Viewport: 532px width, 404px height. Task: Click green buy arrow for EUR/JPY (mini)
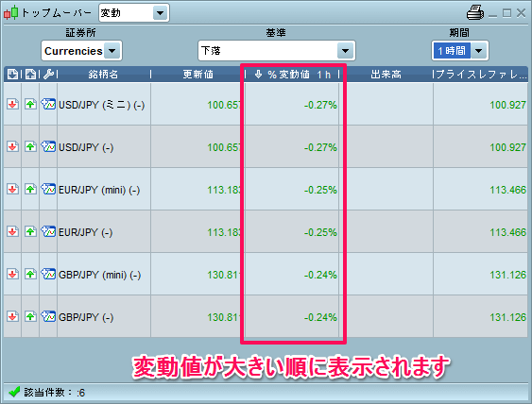30,189
